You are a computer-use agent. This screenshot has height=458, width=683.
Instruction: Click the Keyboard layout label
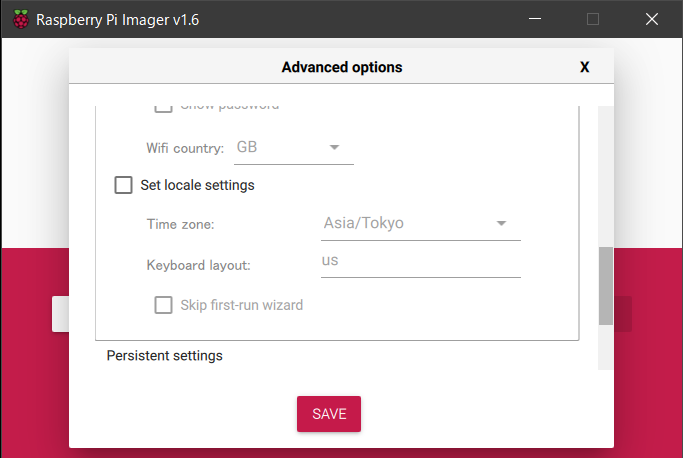pyautogui.click(x=199, y=265)
